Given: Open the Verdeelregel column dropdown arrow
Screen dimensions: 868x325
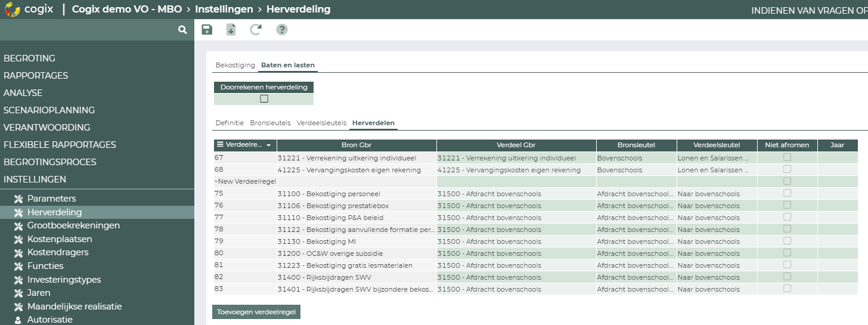Looking at the screenshot, I should coord(269,146).
